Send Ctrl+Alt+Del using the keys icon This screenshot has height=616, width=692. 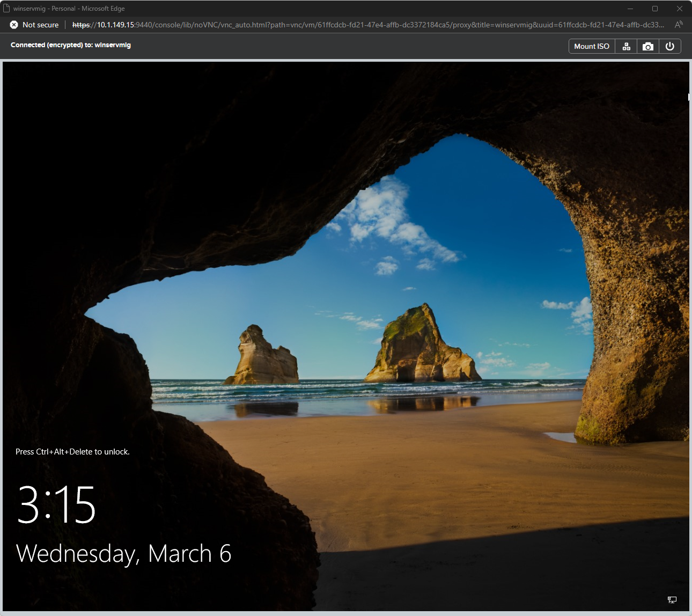point(626,46)
